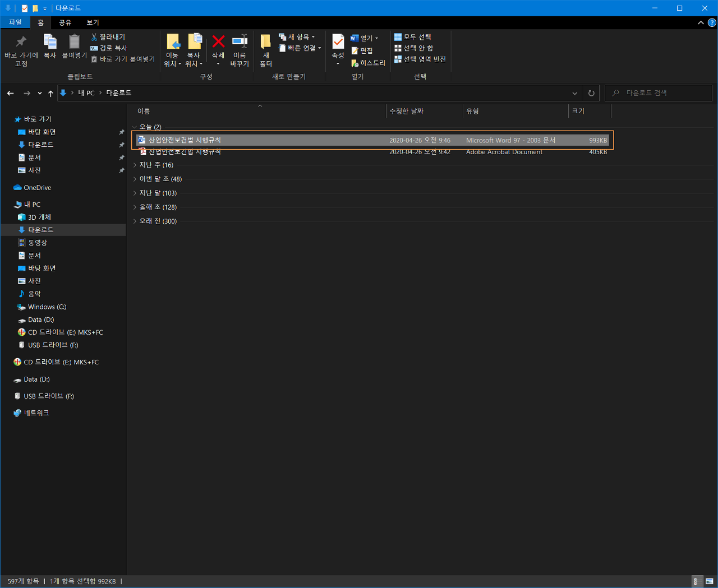Open the Help question mark icon

click(x=712, y=22)
